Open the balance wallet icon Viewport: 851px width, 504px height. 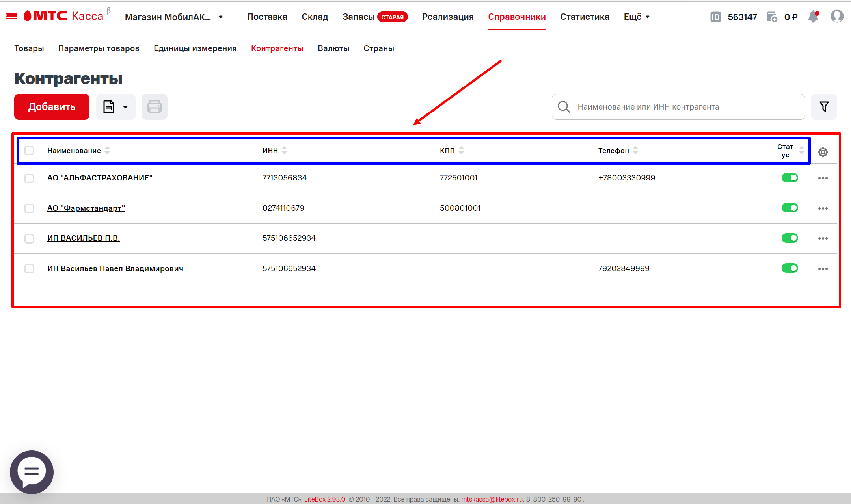pos(772,17)
